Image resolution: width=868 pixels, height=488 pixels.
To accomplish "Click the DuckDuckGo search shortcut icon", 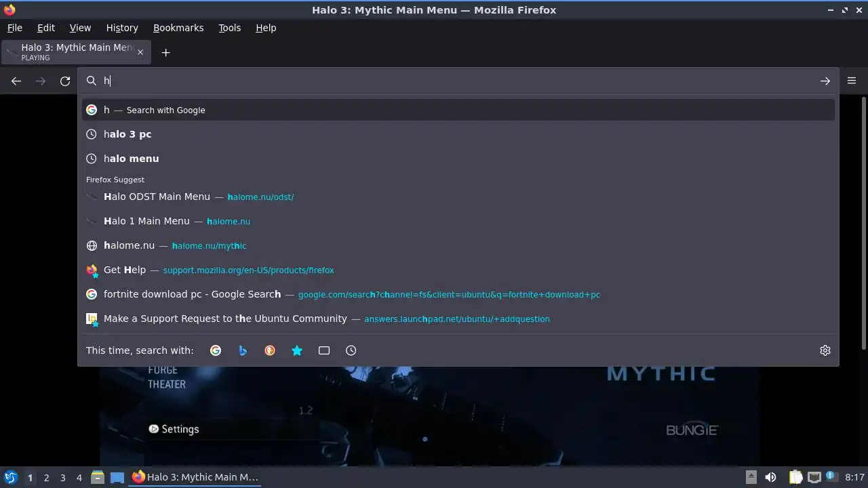I will click(x=270, y=350).
